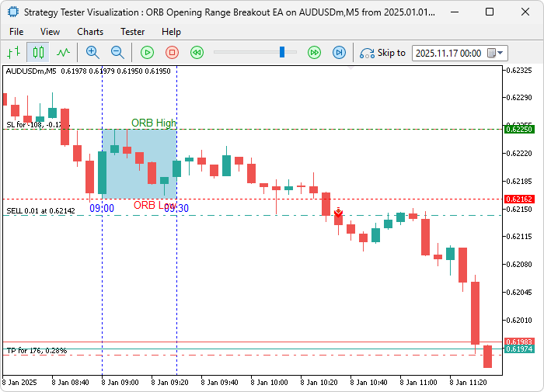The height and width of the screenshot is (392, 544).
Task: Maximize the Strategy Tester window
Action: pos(490,12)
